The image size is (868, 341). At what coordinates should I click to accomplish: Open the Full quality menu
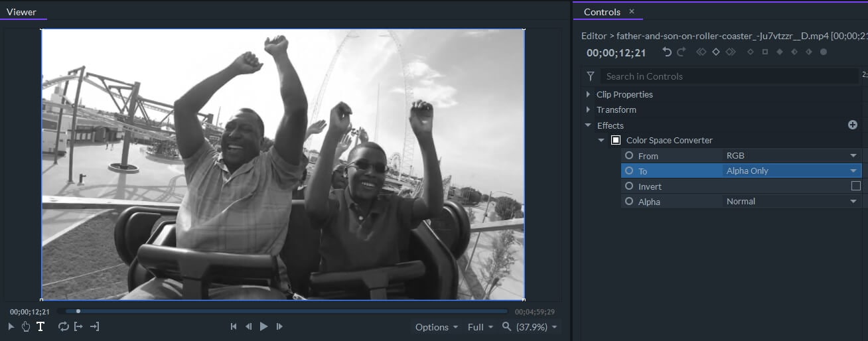(480, 327)
